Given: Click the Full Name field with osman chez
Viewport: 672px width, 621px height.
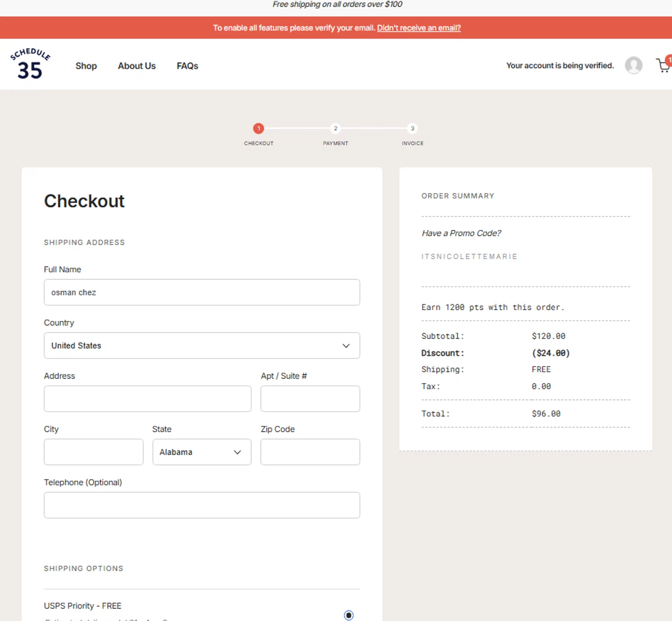Looking at the screenshot, I should pos(202,293).
